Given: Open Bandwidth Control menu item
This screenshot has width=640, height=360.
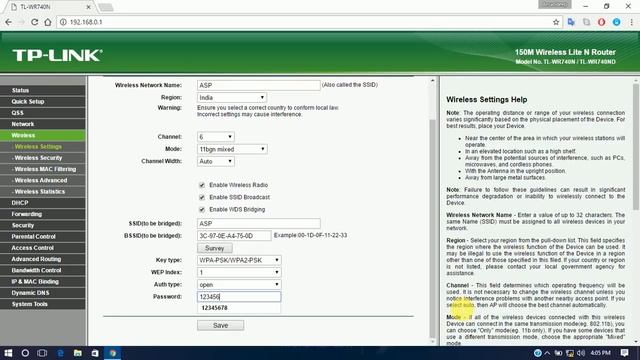Looking at the screenshot, I should click(x=43, y=270).
